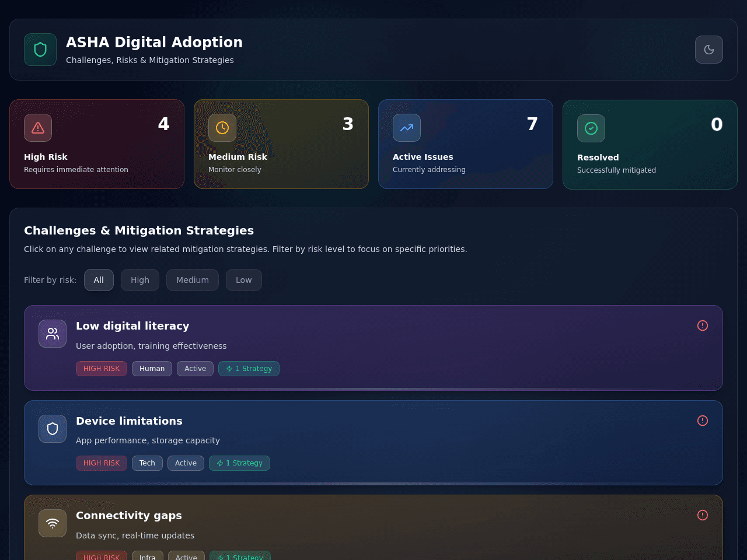Click the High Risk summary card count 4

tap(163, 124)
